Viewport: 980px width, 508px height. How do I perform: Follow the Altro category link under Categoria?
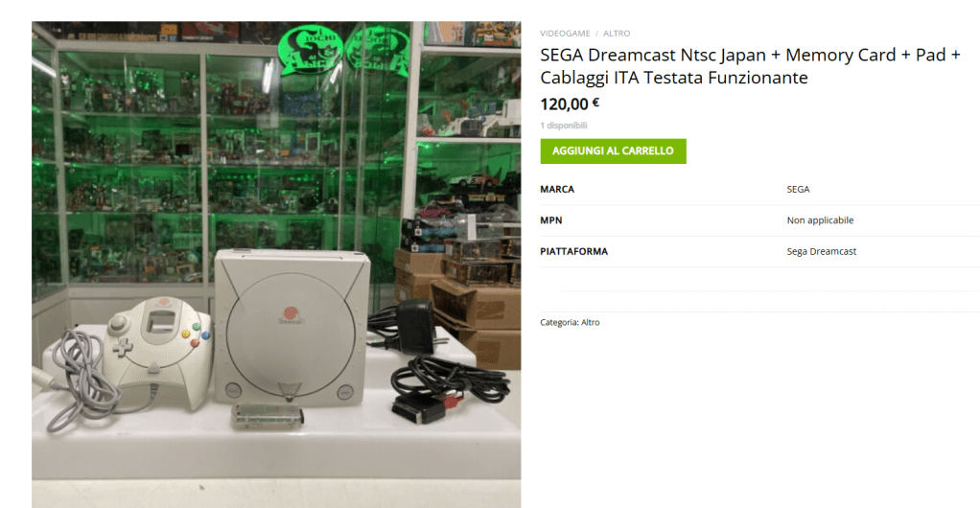pos(590,322)
